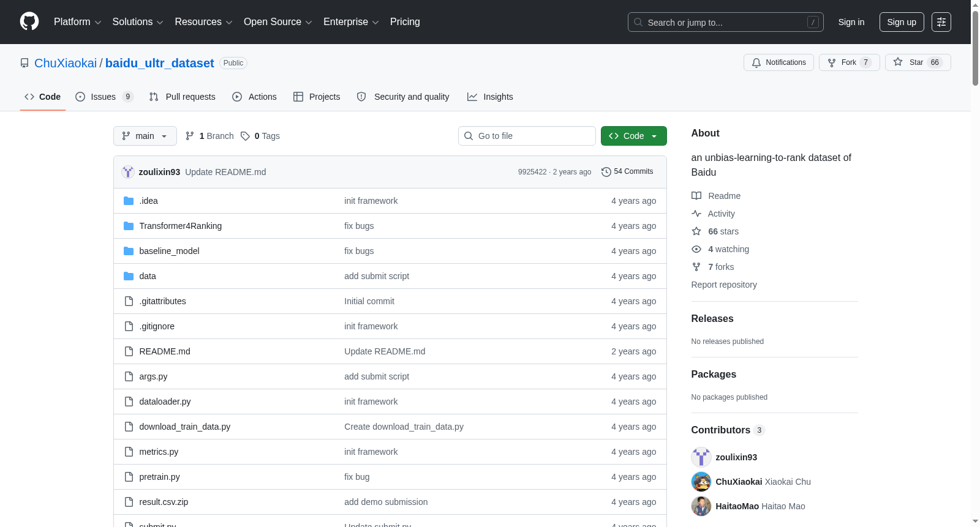Open the green Code dropdown button
Image resolution: width=980 pixels, height=527 pixels.
coord(634,136)
